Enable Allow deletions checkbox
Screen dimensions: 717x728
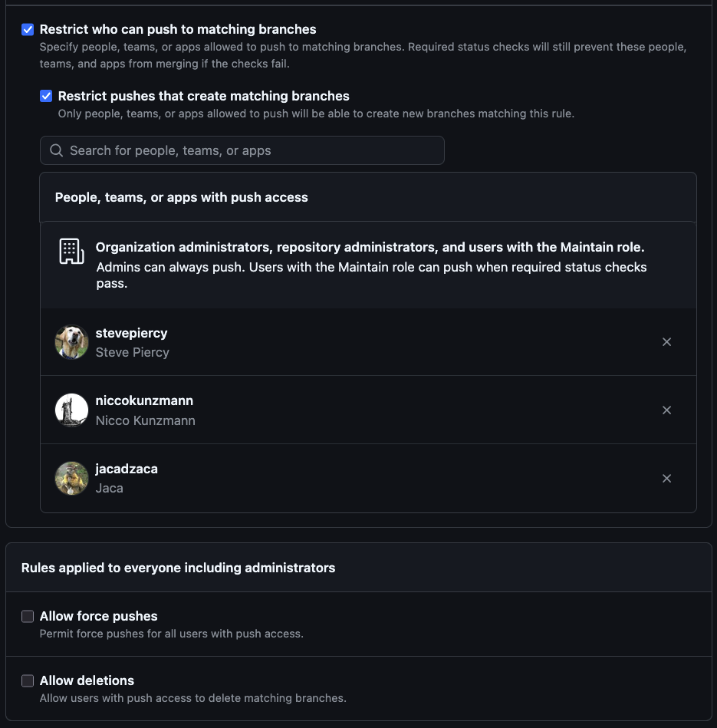coord(28,681)
